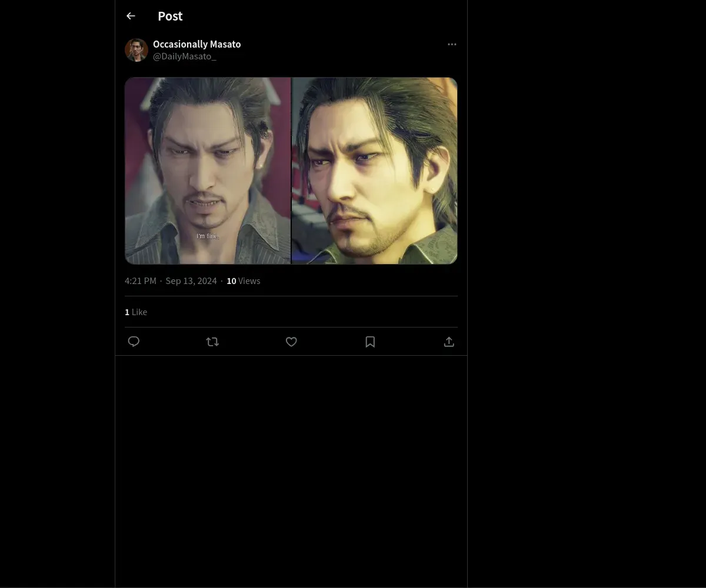View the left image with 'I'm fine' subtitle
706x588 pixels.
pos(208,171)
